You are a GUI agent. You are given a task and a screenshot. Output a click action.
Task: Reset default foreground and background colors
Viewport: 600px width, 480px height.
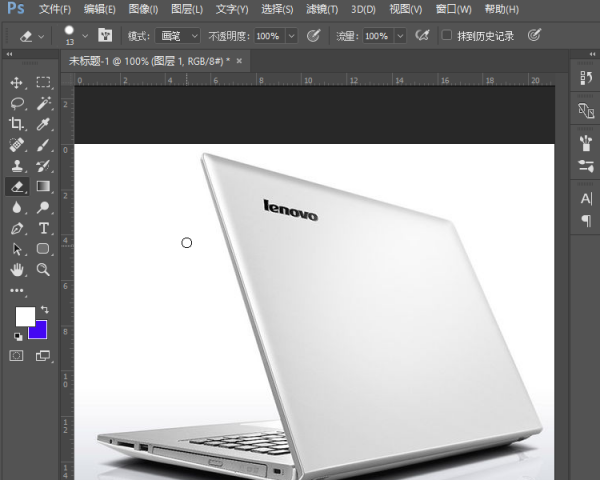click(x=18, y=336)
